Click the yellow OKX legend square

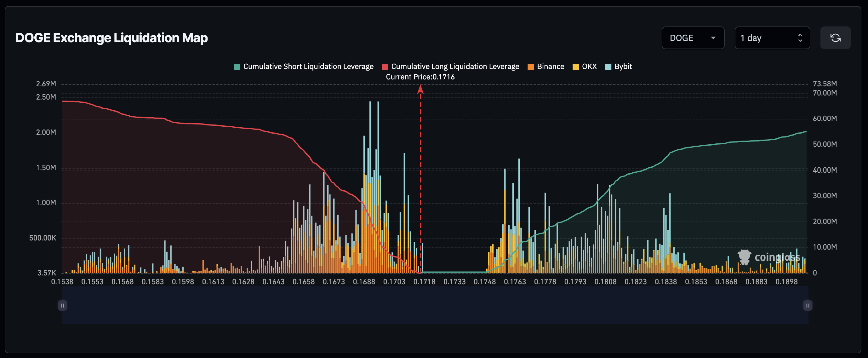pyautogui.click(x=575, y=67)
